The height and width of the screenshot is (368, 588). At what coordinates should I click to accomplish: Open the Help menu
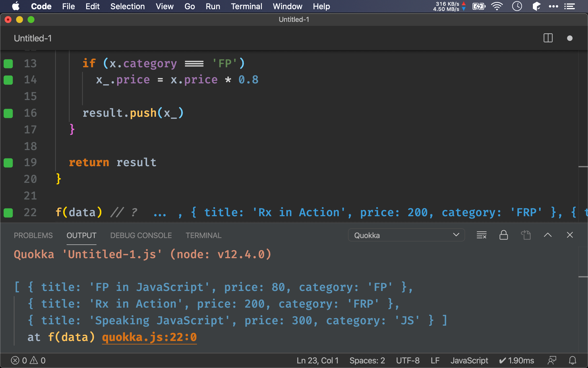(x=321, y=6)
